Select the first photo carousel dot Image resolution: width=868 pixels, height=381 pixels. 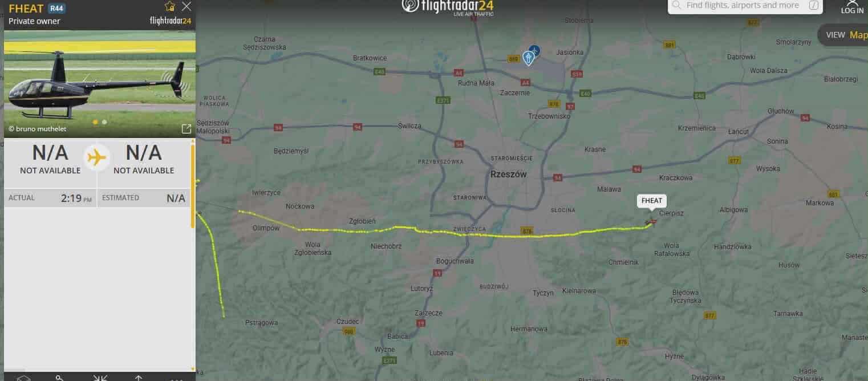95,122
